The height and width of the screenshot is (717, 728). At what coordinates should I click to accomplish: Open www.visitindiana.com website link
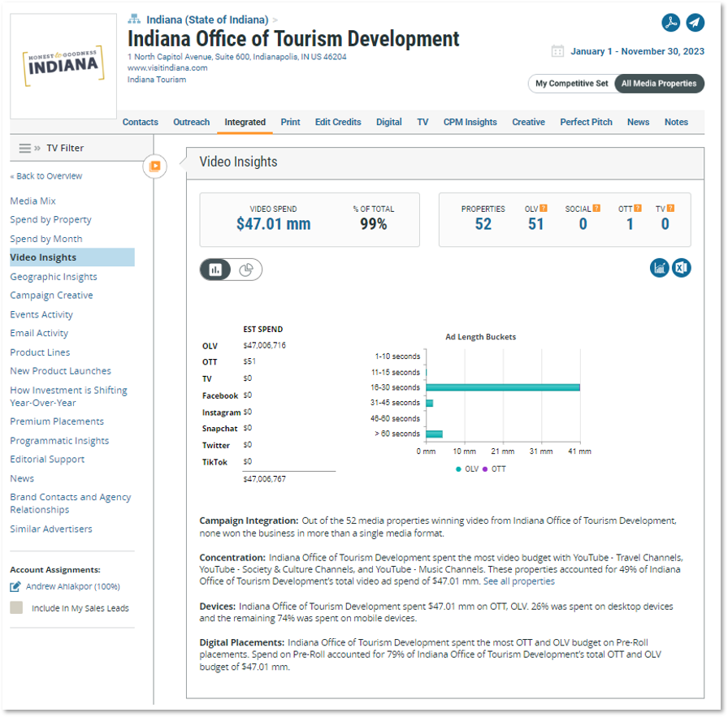pyautogui.click(x=167, y=67)
